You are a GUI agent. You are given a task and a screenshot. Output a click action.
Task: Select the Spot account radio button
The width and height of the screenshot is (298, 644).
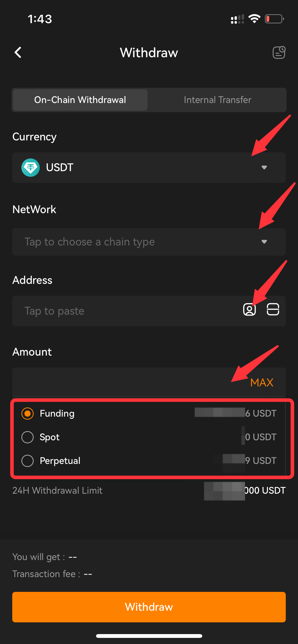click(28, 437)
